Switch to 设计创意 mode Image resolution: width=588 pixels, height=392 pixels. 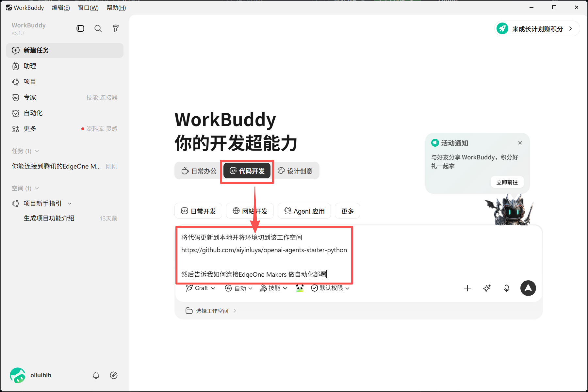click(x=295, y=171)
